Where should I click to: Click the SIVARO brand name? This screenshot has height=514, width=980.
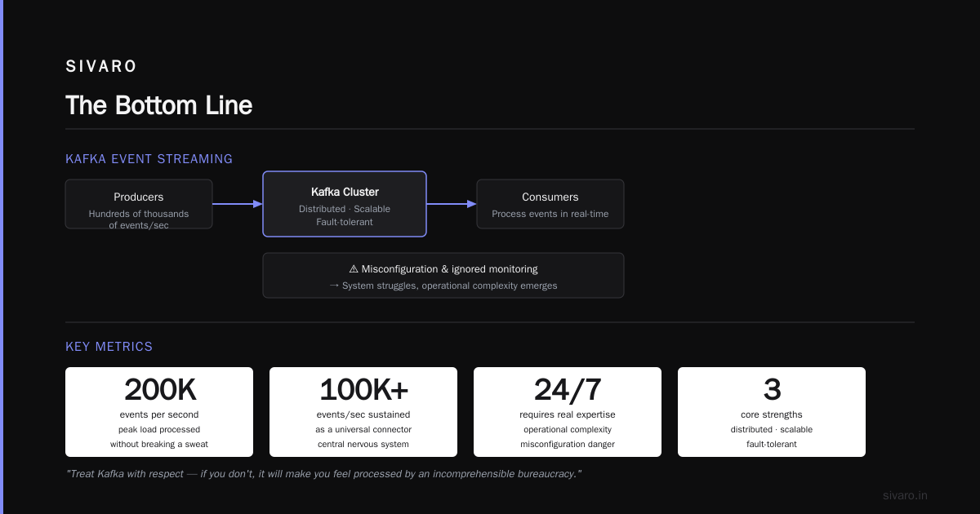(x=101, y=67)
